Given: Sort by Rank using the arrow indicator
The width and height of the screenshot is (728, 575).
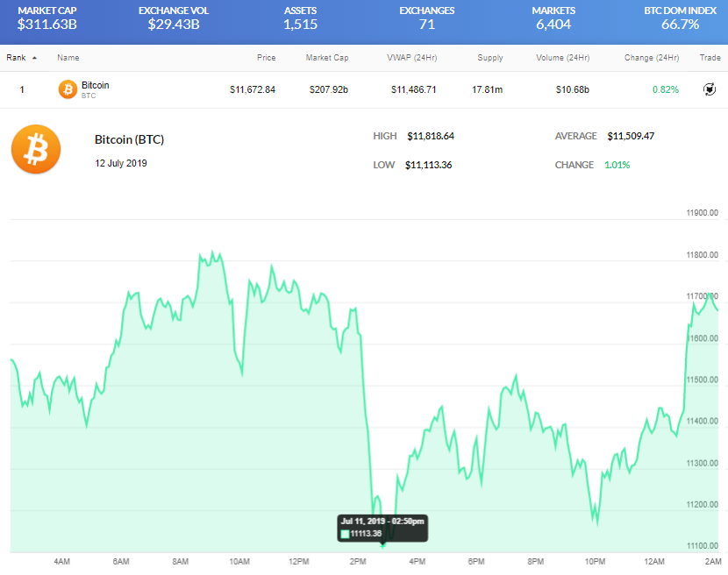Looking at the screenshot, I should pos(34,58).
